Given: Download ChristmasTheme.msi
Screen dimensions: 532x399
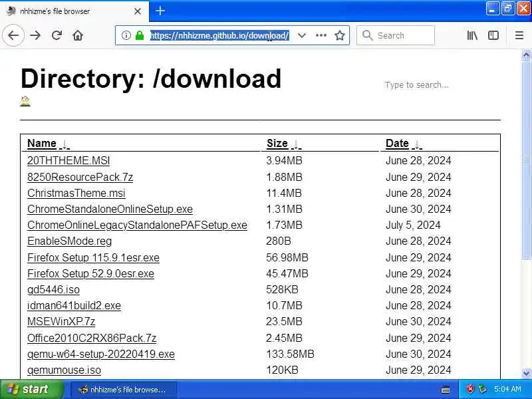Looking at the screenshot, I should (76, 193).
